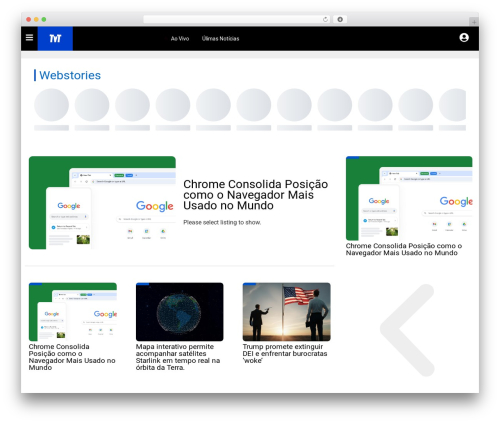Open Starlink satellite globe thumbnail
This screenshot has width=500, height=423.
click(x=180, y=312)
